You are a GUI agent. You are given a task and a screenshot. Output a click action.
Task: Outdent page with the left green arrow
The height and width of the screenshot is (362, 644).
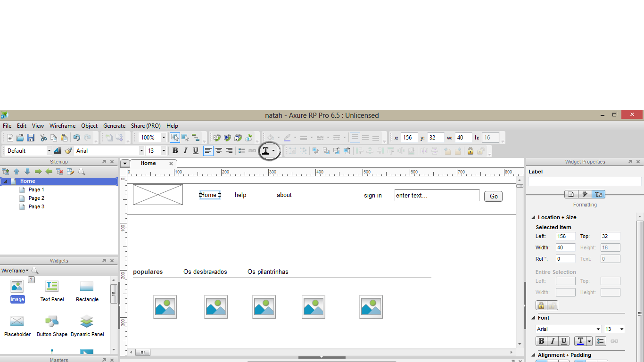tap(49, 172)
